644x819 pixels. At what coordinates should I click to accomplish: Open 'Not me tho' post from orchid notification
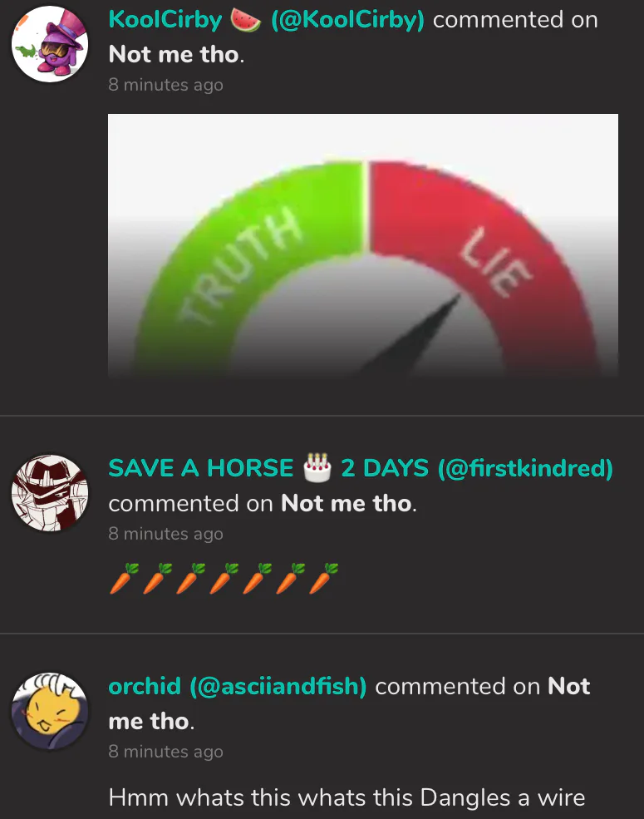tap(349, 703)
